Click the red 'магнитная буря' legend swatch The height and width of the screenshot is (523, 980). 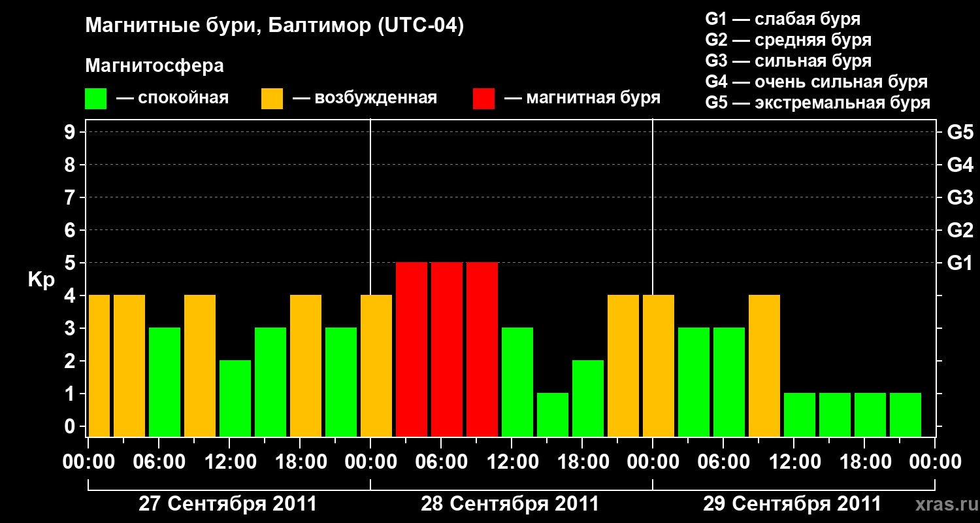coord(483,99)
